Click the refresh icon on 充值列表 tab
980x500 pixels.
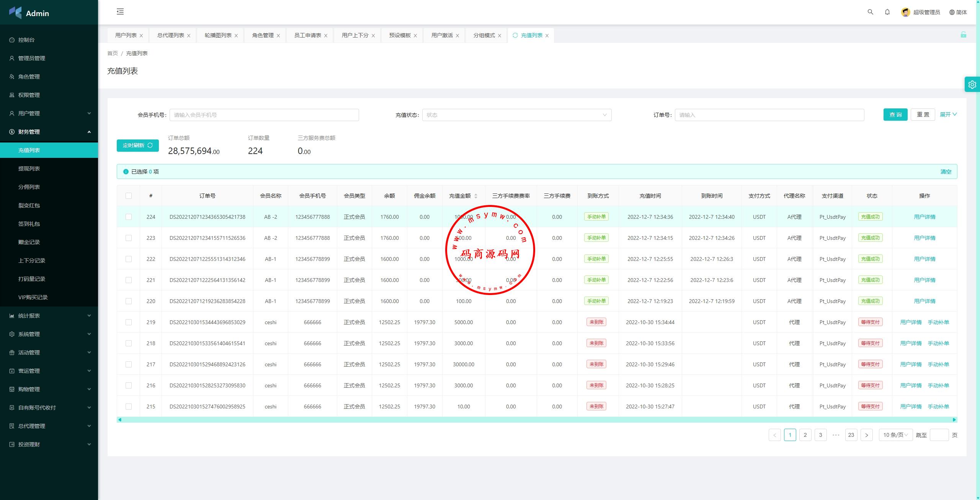click(x=515, y=35)
